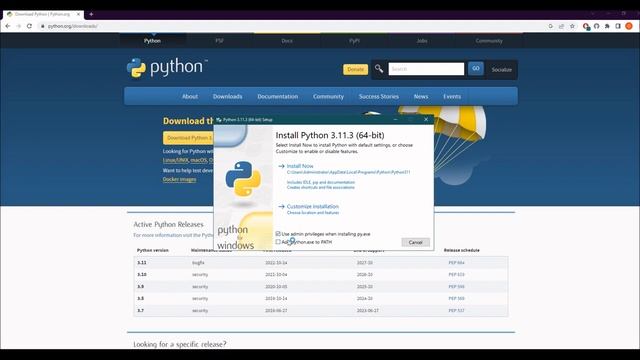Click the python logo on website
Screen dimensions: 640x360
pos(167,67)
